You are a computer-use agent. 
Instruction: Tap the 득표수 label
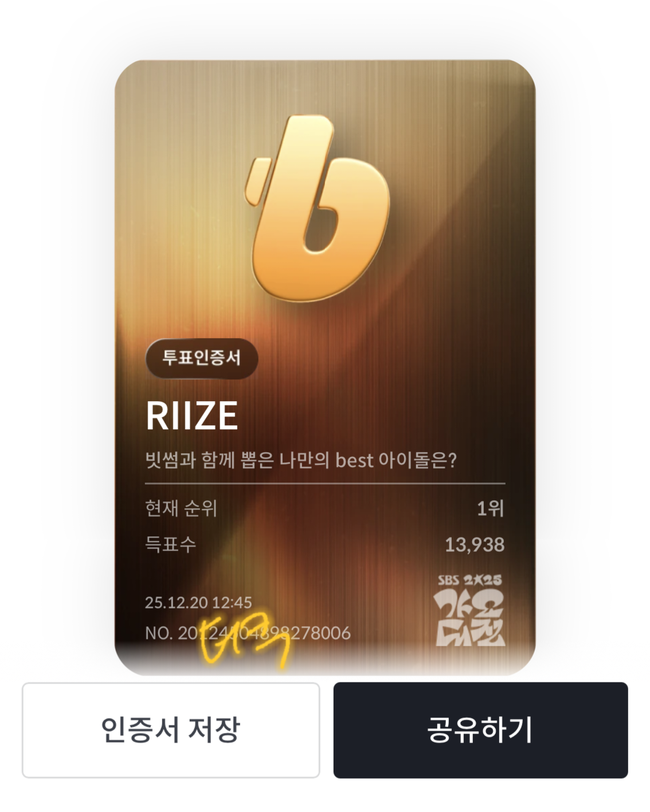tap(171, 544)
